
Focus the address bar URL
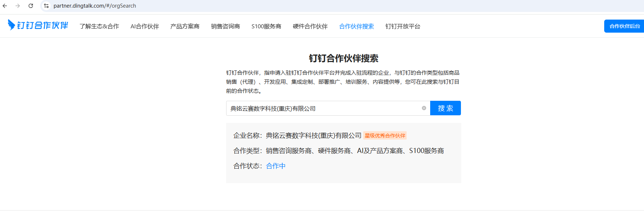coord(95,6)
